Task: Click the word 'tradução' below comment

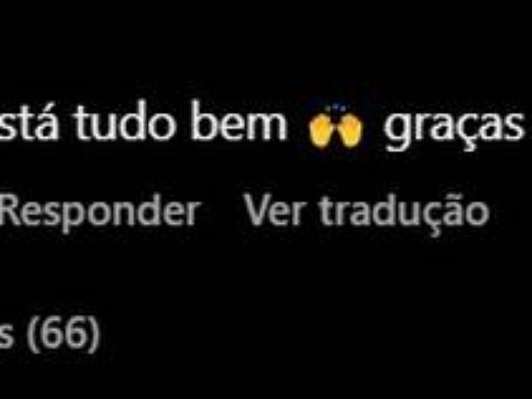Action: tap(404, 213)
